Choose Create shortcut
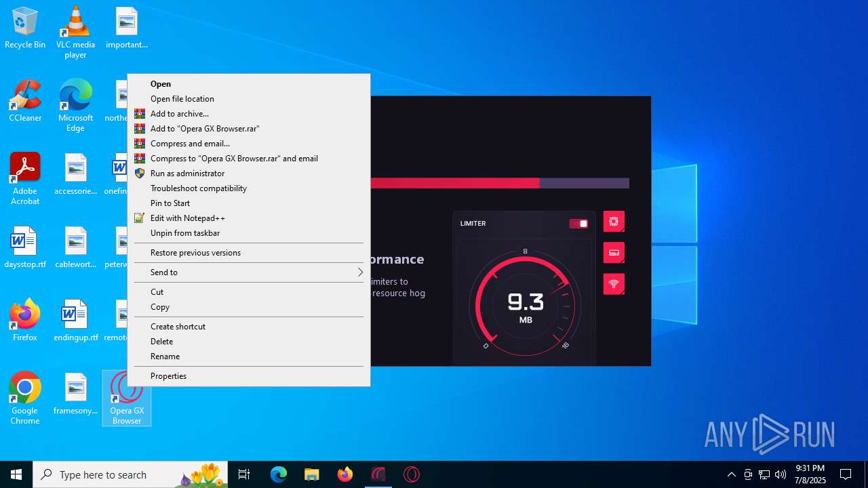This screenshot has width=868, height=488. (x=249, y=327)
